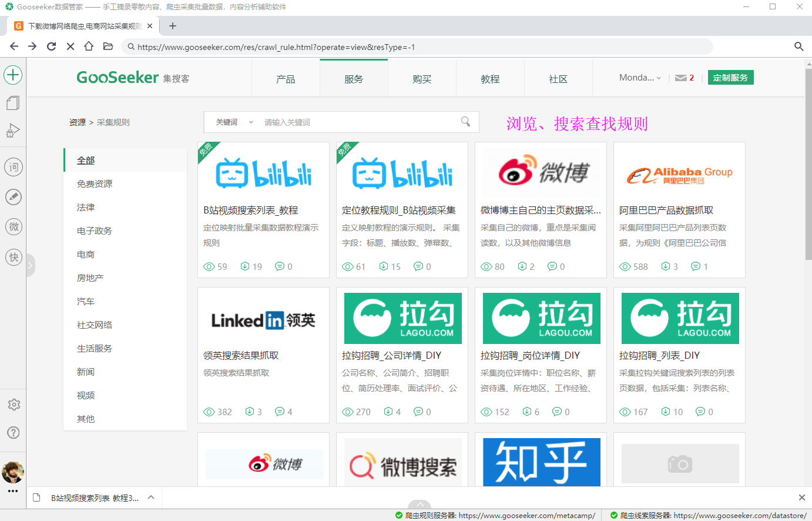Open the 关键词 search type dropdown
812x521 pixels.
[x=234, y=122]
